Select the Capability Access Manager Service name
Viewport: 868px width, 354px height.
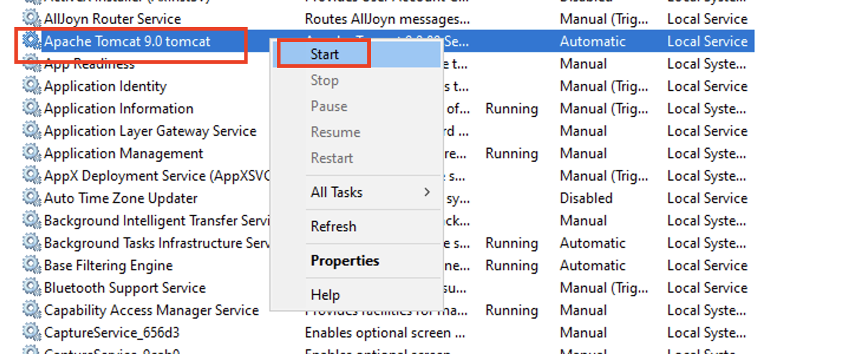click(151, 310)
